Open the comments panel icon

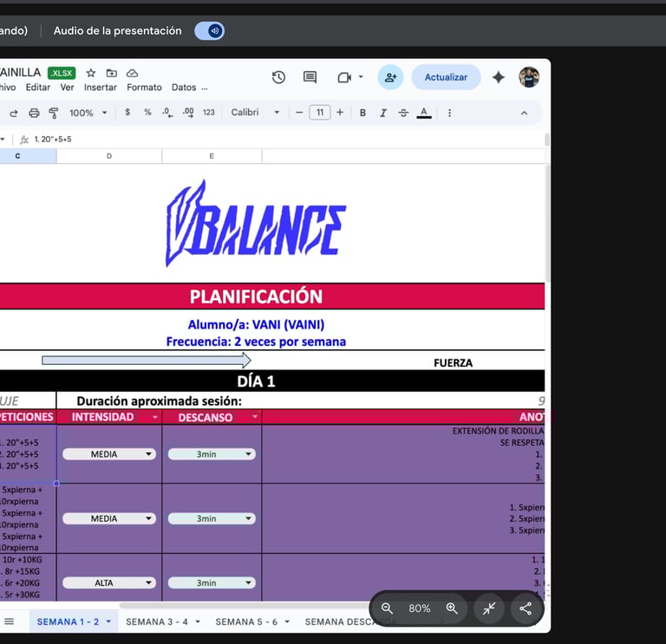(310, 77)
